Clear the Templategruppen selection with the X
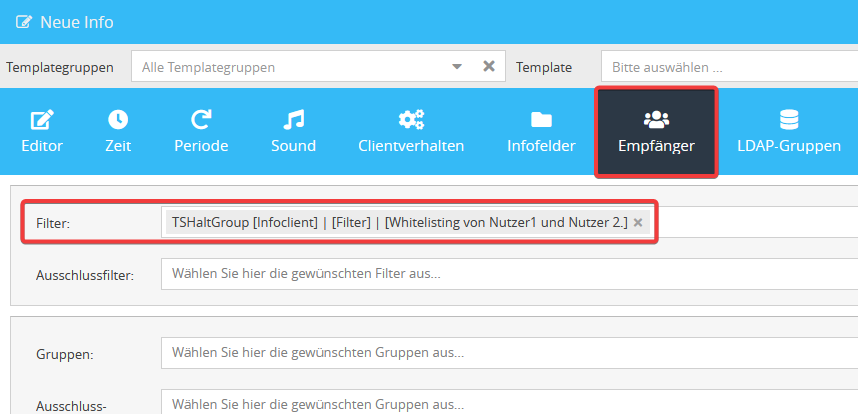858x414 pixels. 489,67
